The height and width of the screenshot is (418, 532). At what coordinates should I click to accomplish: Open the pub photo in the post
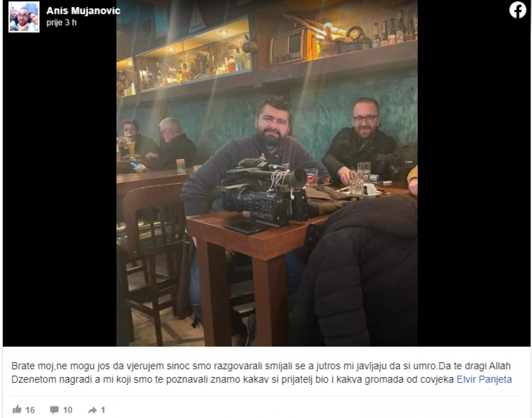[x=267, y=173]
